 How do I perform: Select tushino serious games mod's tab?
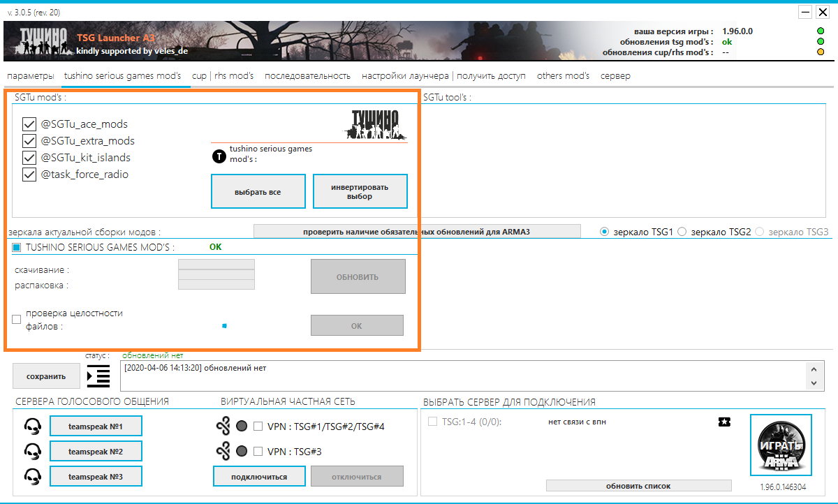coord(122,76)
